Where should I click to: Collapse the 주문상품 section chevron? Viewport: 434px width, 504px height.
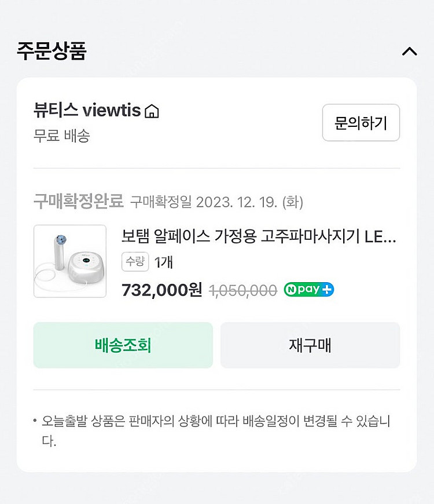409,52
